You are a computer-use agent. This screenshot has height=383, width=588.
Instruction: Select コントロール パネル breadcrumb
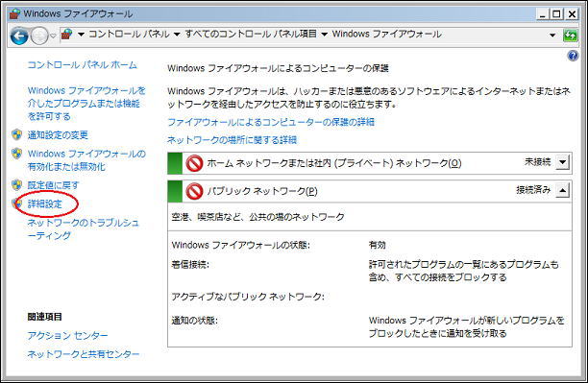129,35
